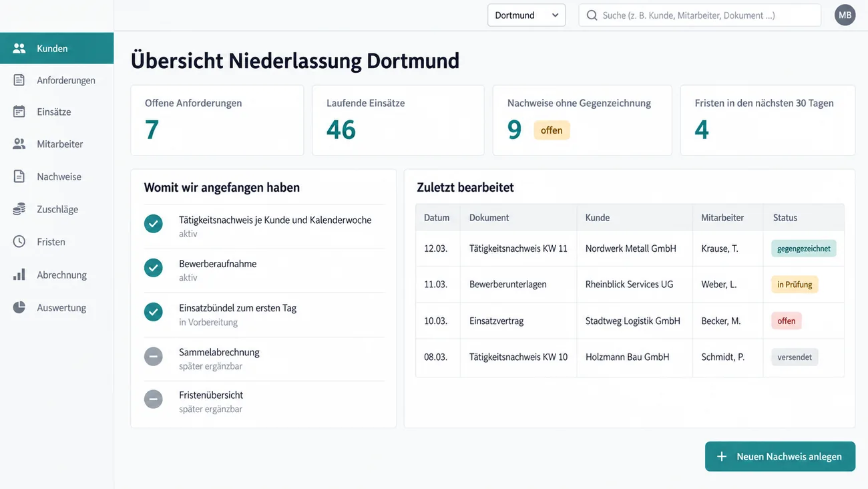Click the Mitarbeiter people icon
The height and width of the screenshot is (489, 868).
19,144
